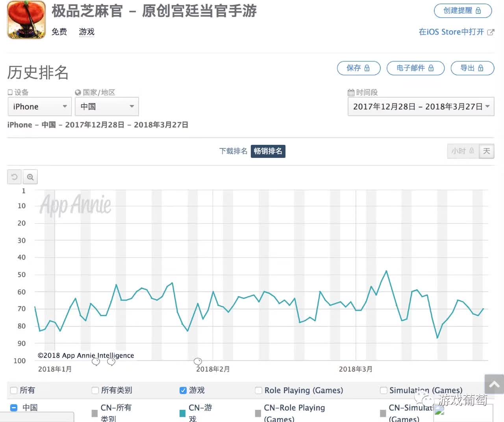
Task: Open the 中国 country dropdown
Action: click(x=107, y=107)
